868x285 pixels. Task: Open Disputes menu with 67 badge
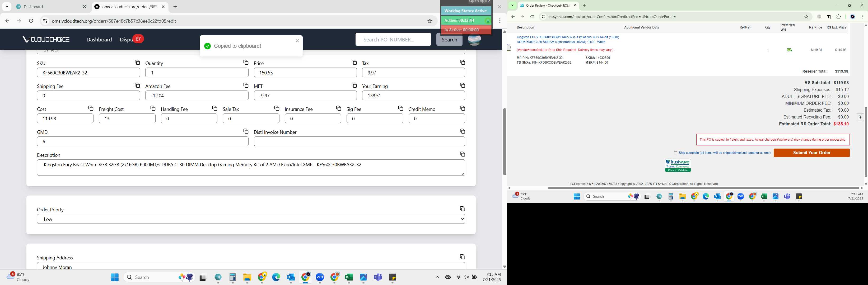131,39
